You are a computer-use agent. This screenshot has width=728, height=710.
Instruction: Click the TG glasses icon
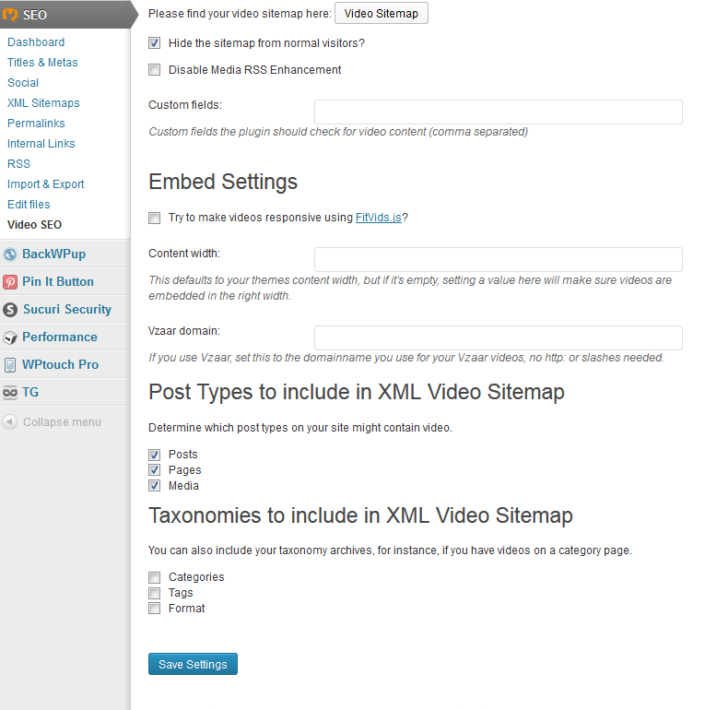click(10, 393)
